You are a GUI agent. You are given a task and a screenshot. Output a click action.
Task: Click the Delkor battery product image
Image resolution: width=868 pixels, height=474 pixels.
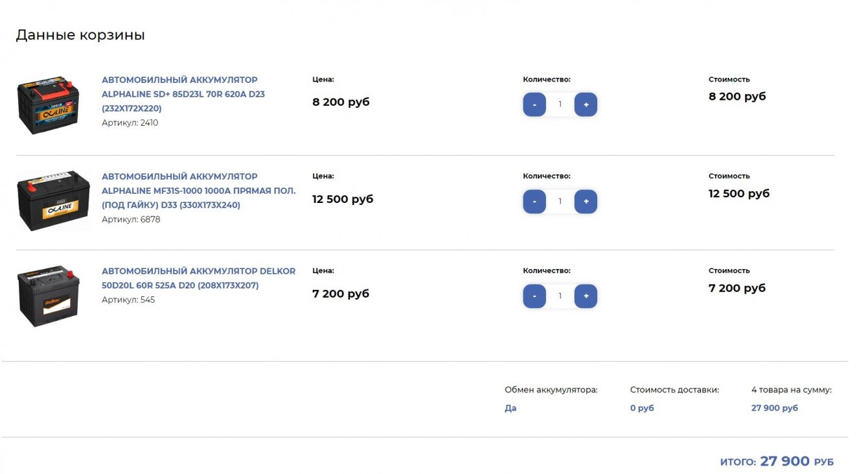49,295
